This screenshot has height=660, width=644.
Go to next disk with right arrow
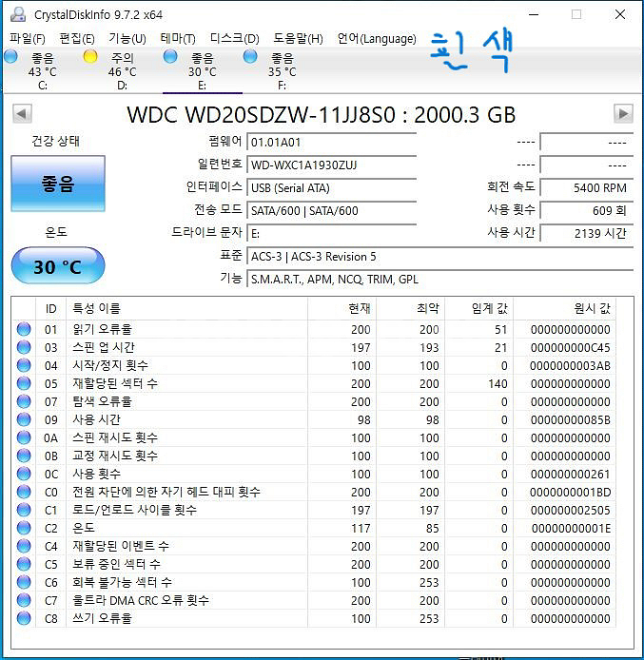point(623,114)
